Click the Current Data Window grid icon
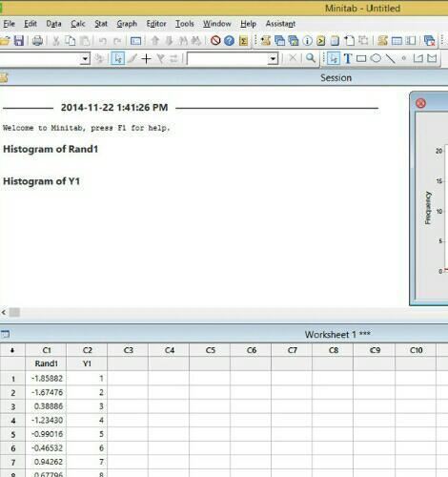 pyautogui.click(x=397, y=41)
